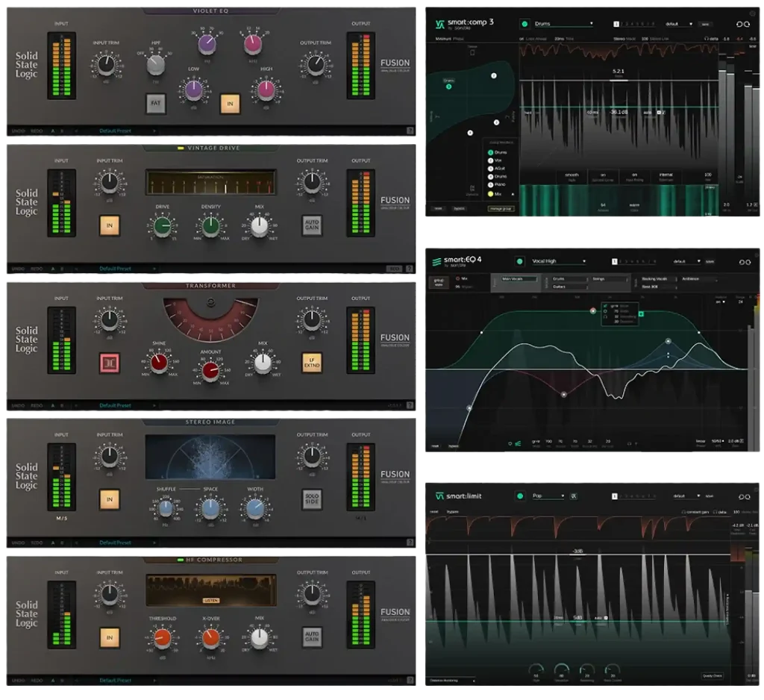The width and height of the screenshot is (764, 700).
Task: Click the Transformer bypass icon button
Action: (110, 363)
